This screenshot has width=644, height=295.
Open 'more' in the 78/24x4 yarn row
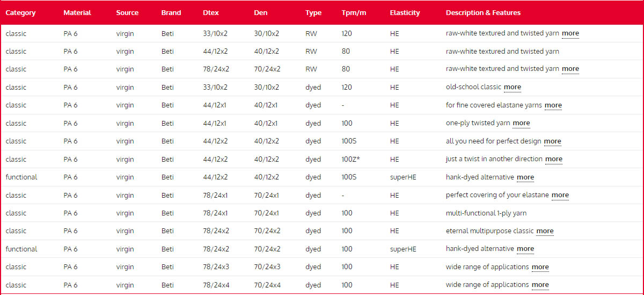point(540,285)
